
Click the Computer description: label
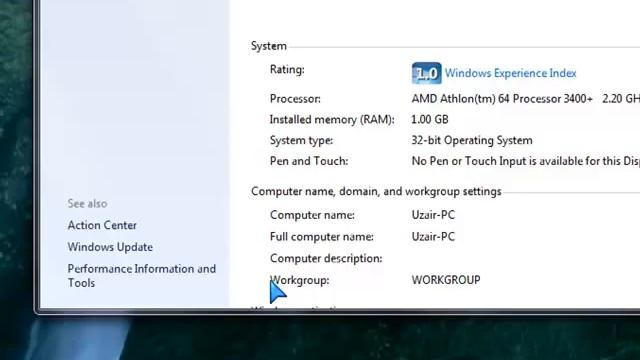pos(326,258)
